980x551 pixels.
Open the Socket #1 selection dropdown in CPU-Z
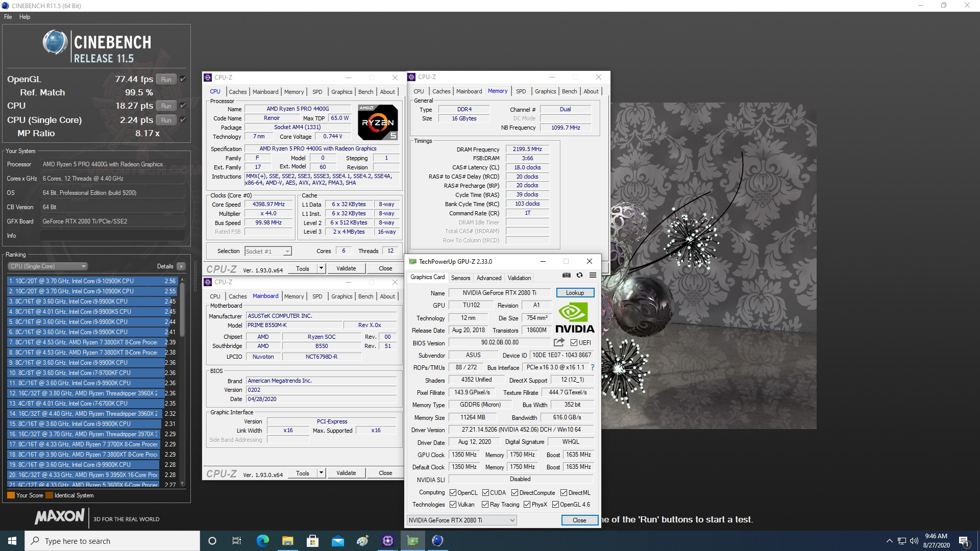tap(268, 251)
